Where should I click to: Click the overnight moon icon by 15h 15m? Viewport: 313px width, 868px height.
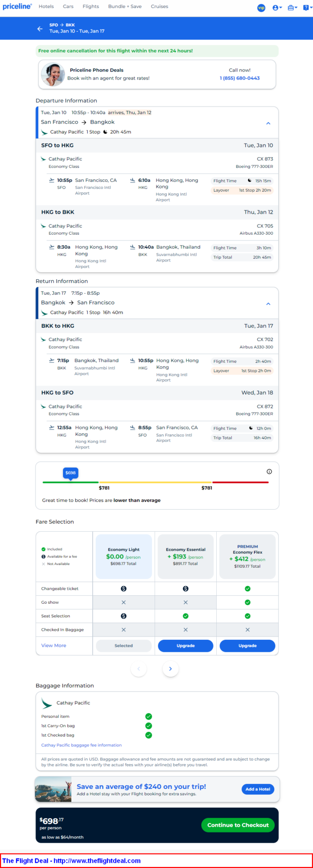tap(249, 181)
